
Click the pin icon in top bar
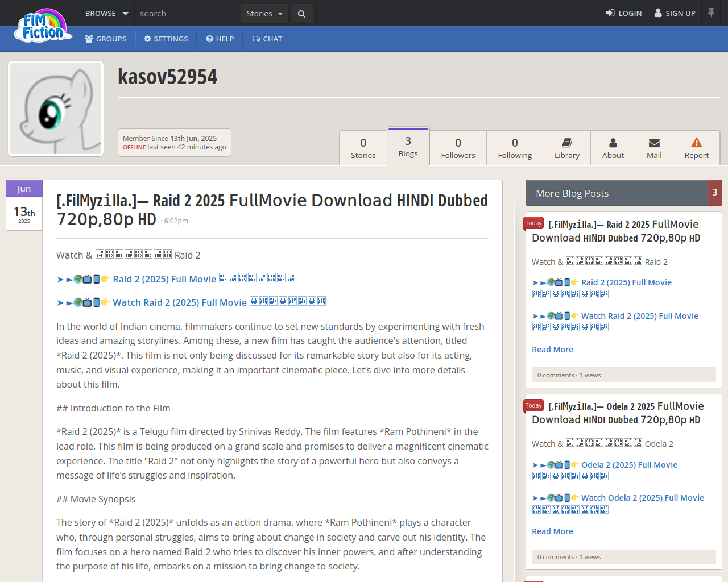click(x=711, y=13)
